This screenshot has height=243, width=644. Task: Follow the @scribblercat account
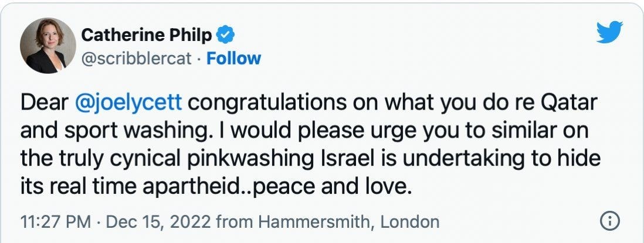[233, 59]
